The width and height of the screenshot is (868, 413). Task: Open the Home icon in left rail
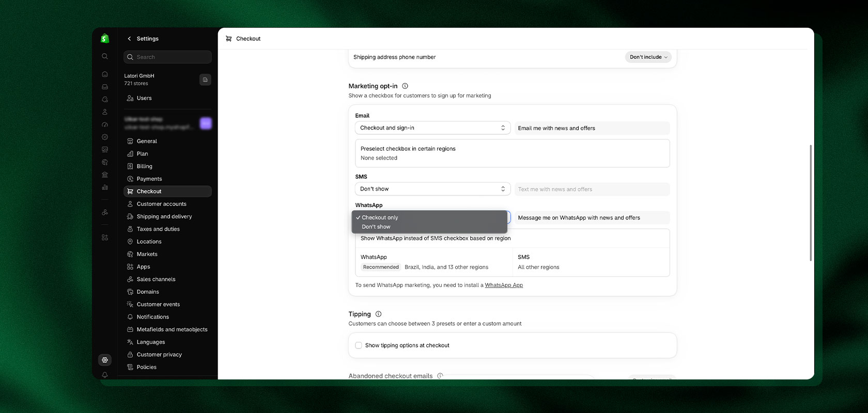click(105, 74)
